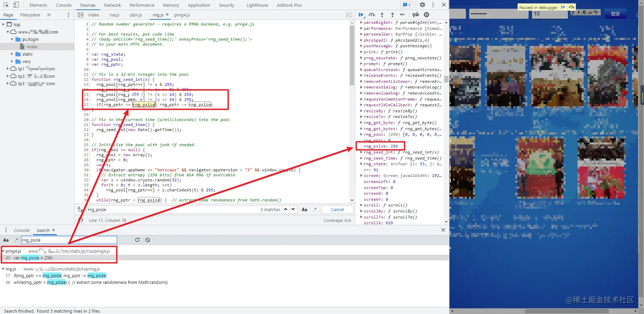This screenshot has height=314, width=644.
Task: Open the prng4.js line 45 search result
Action: pyautogui.click(x=224, y=258)
